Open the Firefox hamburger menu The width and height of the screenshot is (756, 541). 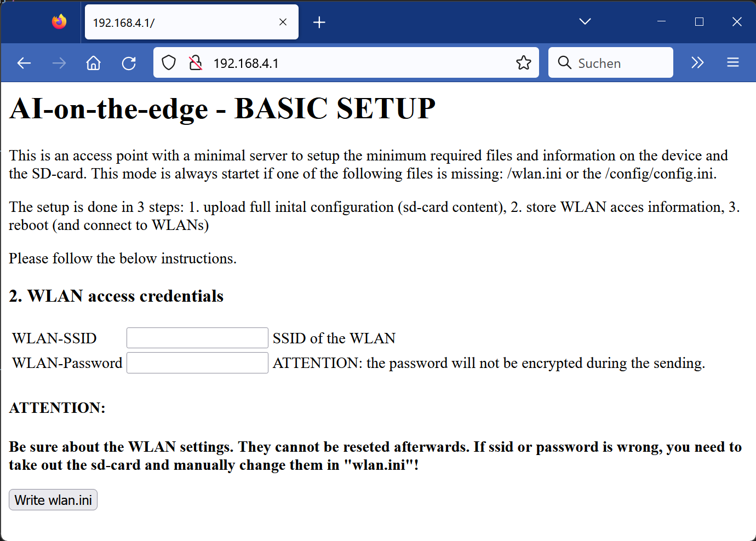click(732, 62)
